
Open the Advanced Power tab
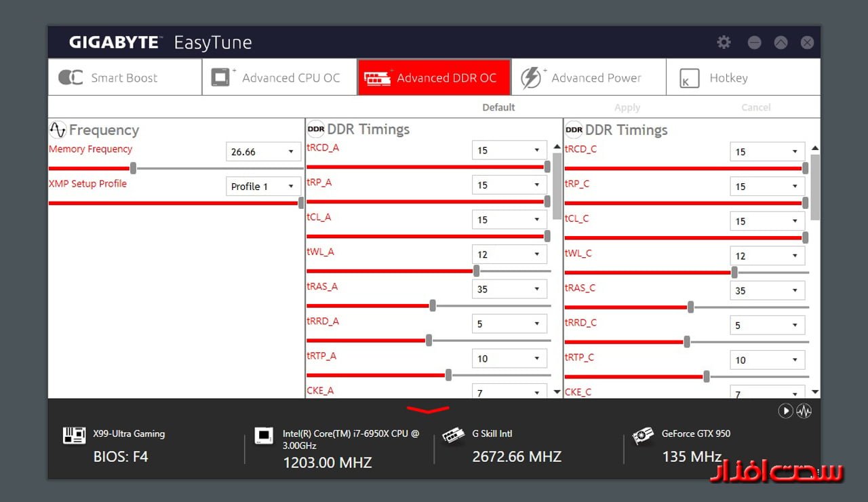click(x=588, y=77)
